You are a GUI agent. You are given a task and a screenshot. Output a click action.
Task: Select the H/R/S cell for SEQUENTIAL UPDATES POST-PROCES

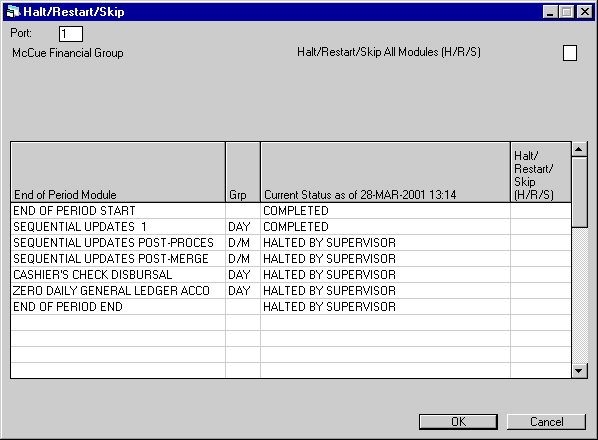coord(541,242)
